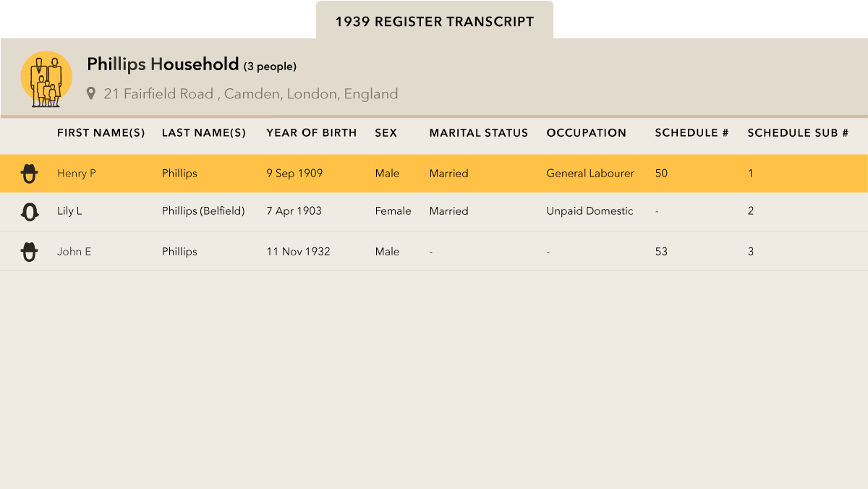Click the male hat icon for Henry P

pyautogui.click(x=29, y=174)
